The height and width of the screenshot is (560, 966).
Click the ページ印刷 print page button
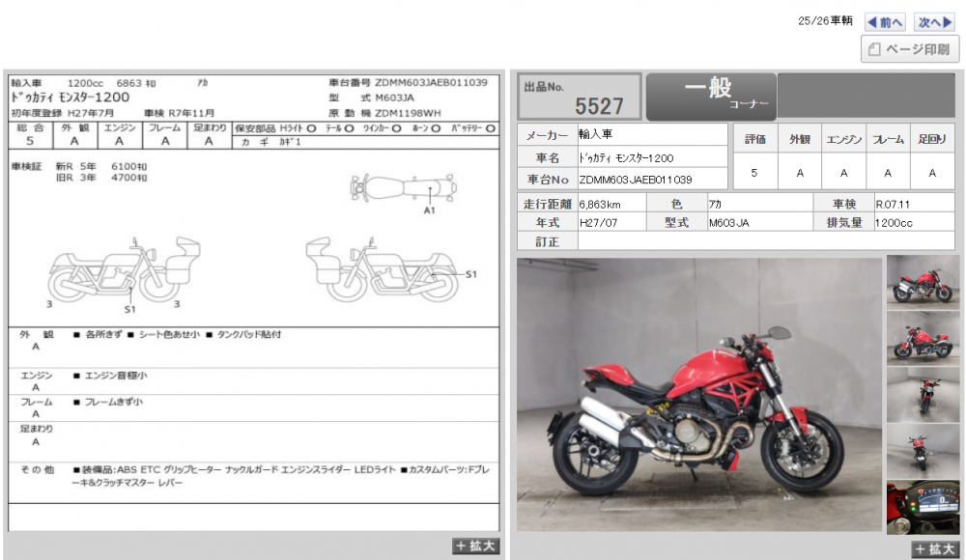pyautogui.click(x=909, y=49)
